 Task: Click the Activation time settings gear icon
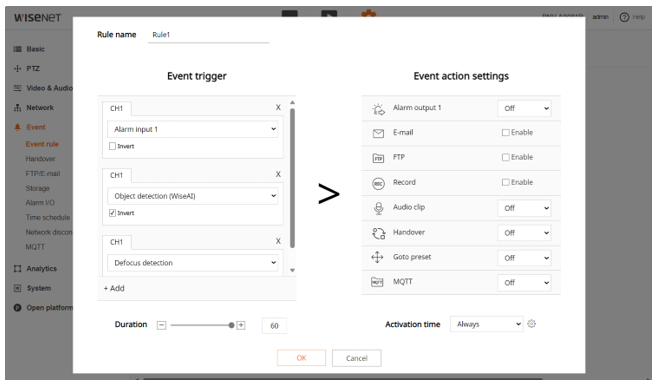532,324
